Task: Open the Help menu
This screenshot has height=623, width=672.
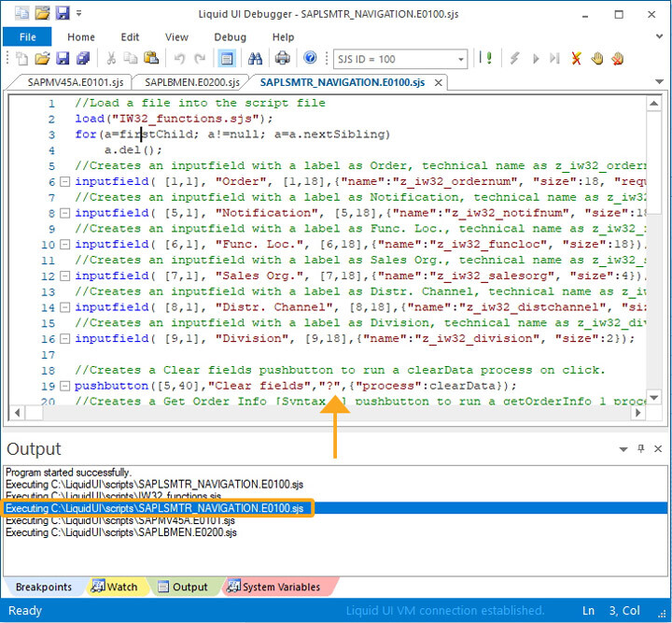Action: coord(284,36)
